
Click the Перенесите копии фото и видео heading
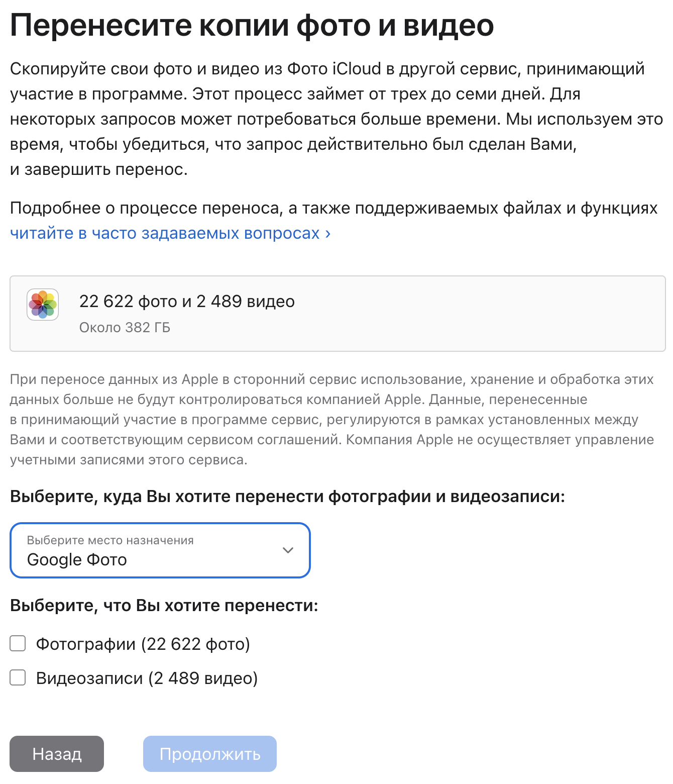pos(252,26)
